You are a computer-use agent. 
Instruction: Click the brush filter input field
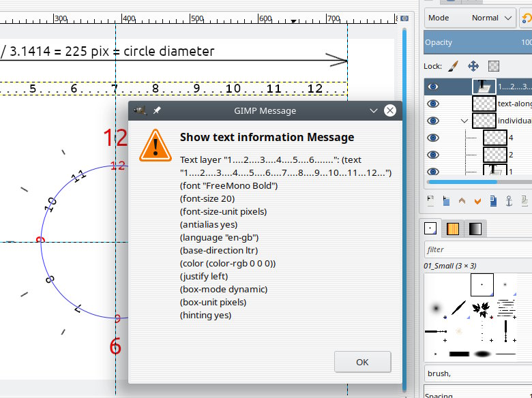[x=477, y=249]
